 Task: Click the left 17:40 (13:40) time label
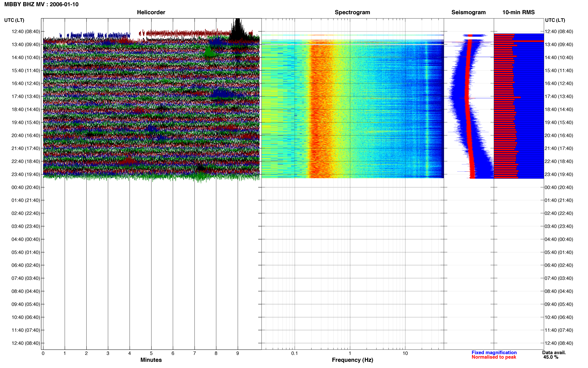[x=26, y=96]
